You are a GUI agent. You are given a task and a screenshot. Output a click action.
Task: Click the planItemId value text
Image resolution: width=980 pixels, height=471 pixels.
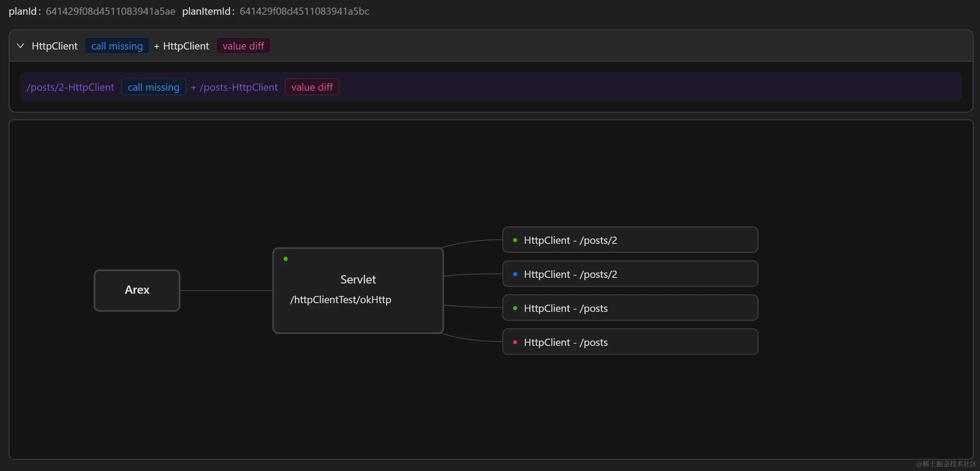click(x=304, y=11)
